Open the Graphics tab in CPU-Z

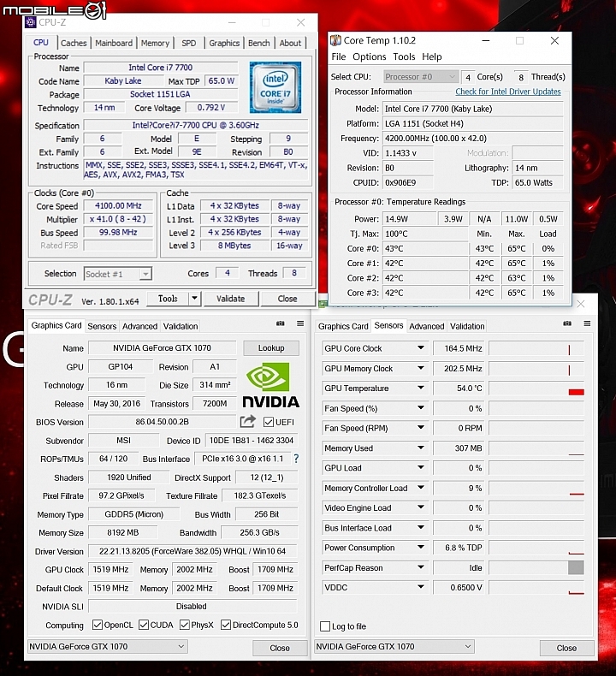coord(224,43)
